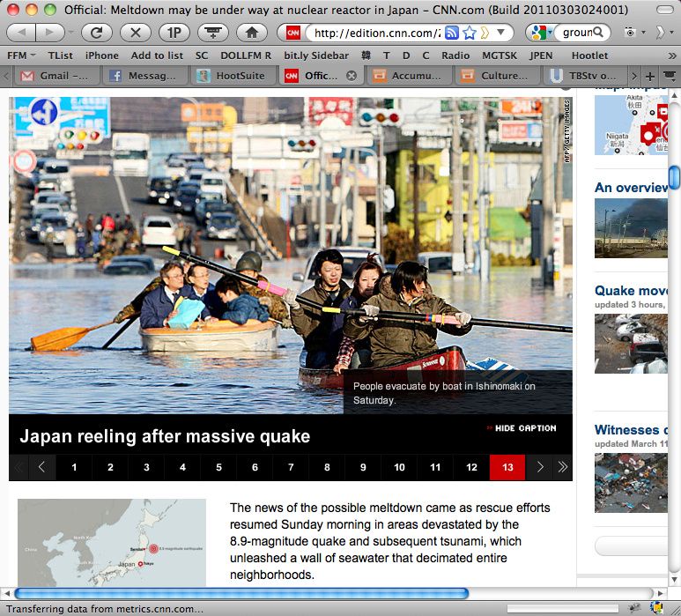Open the An overview sidebar link
Viewport: 681px width, 616px height.
coord(631,188)
